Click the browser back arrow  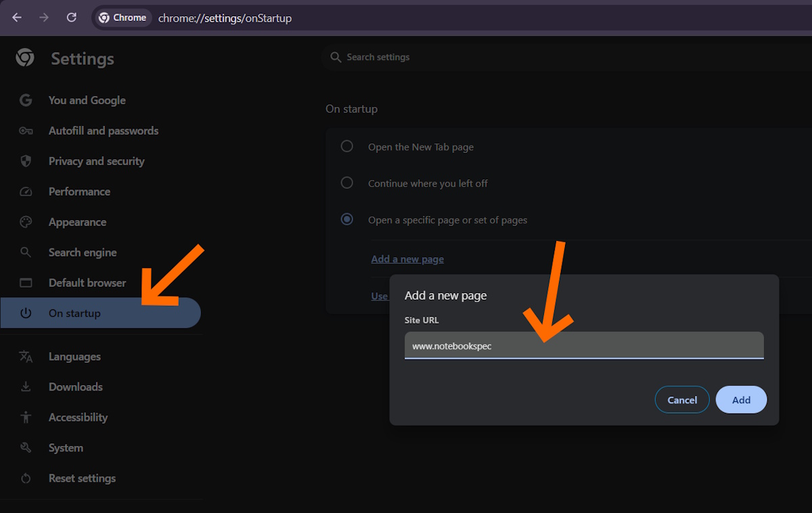[x=17, y=18]
